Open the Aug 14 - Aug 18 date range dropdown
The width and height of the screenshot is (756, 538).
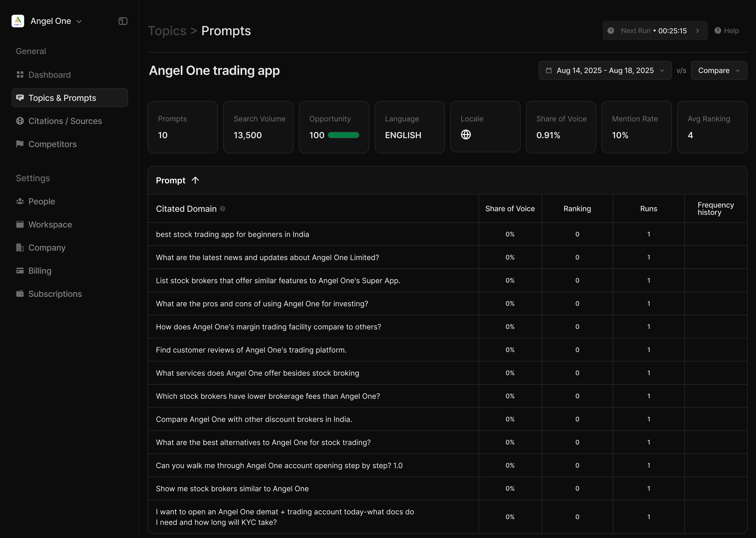point(605,71)
